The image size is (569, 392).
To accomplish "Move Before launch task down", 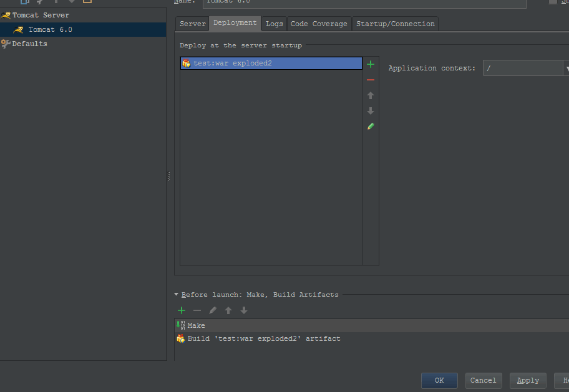I will pos(244,310).
